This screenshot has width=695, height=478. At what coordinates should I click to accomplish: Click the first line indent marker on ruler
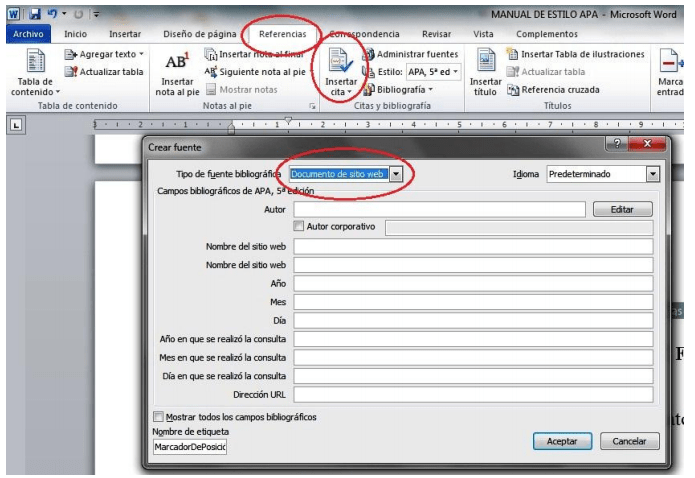[x=289, y=120]
